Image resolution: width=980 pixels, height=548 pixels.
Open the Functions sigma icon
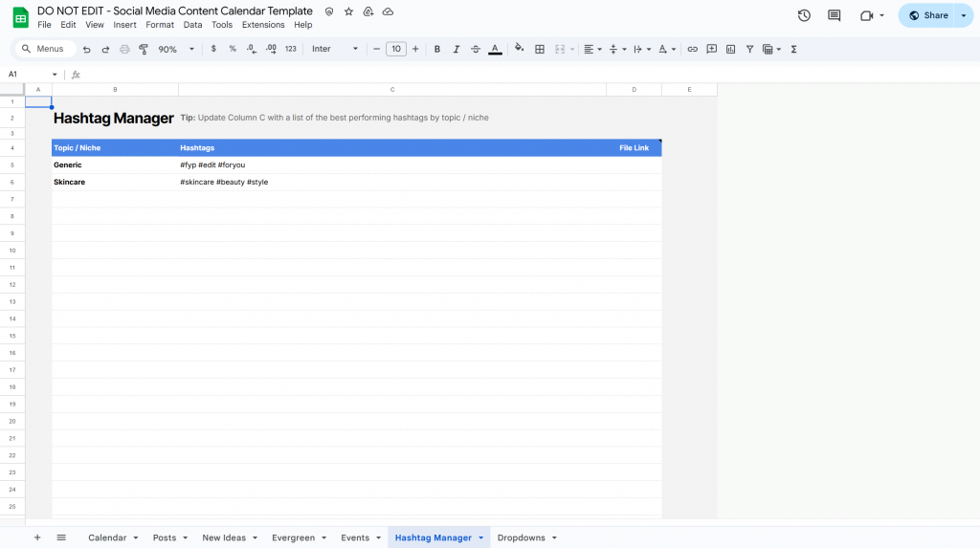[x=793, y=49]
